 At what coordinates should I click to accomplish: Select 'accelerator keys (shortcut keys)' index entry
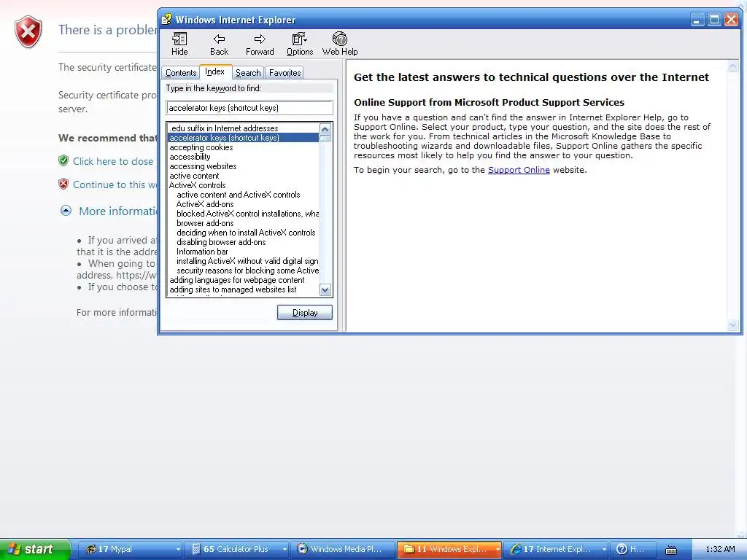(x=243, y=138)
